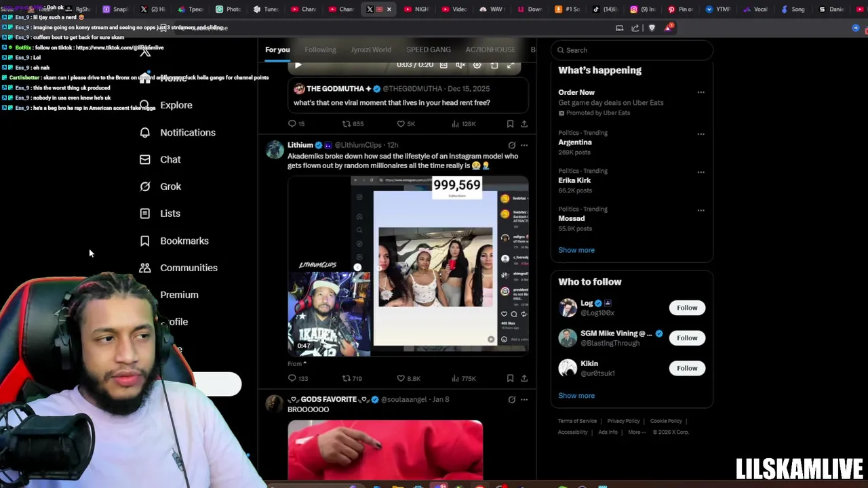Viewport: 868px width, 488px height.
Task: Open Grok icon in X sidebar
Action: pos(144,186)
